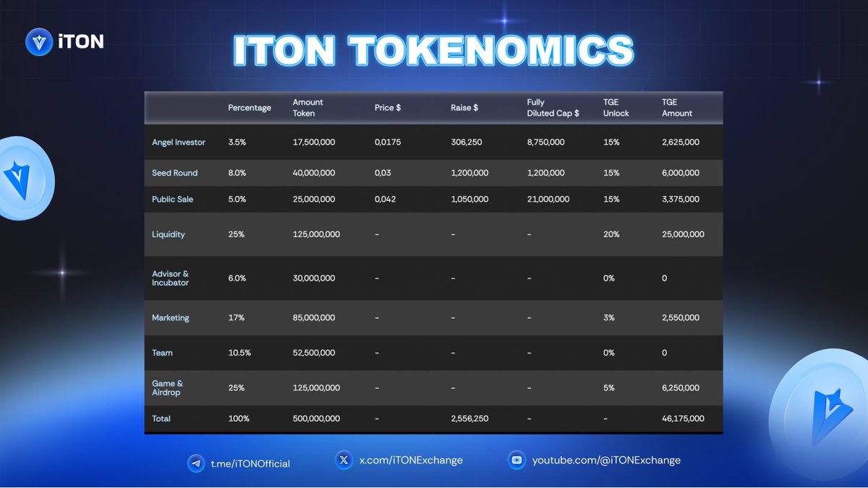Click the 5.0% percentage cell
This screenshot has width=868, height=488.
(238, 199)
